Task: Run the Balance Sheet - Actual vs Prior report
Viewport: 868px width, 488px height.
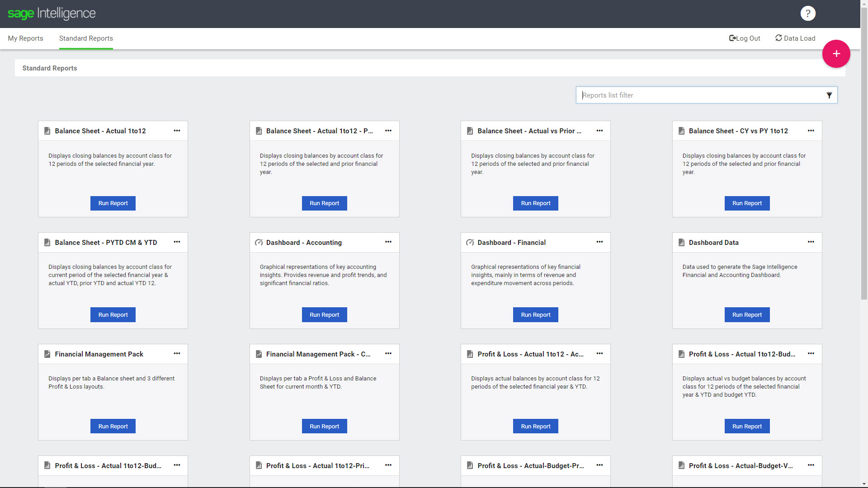Action: (x=536, y=203)
